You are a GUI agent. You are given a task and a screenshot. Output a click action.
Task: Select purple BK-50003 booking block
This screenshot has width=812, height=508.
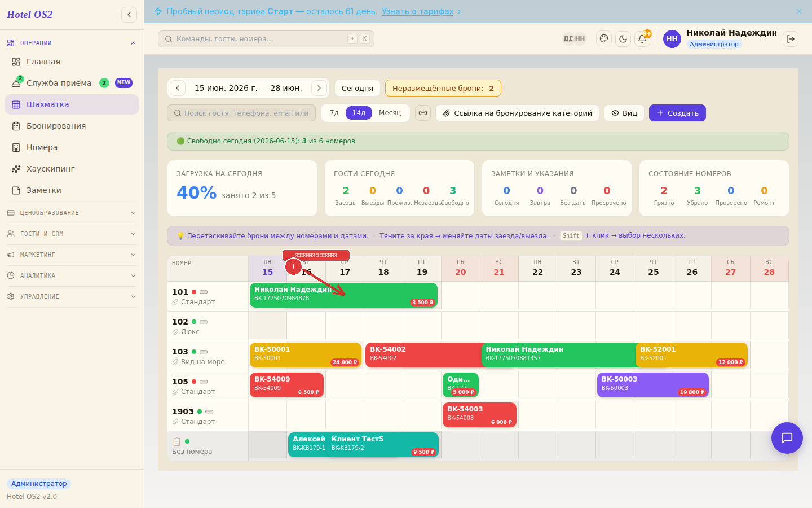[x=652, y=385]
